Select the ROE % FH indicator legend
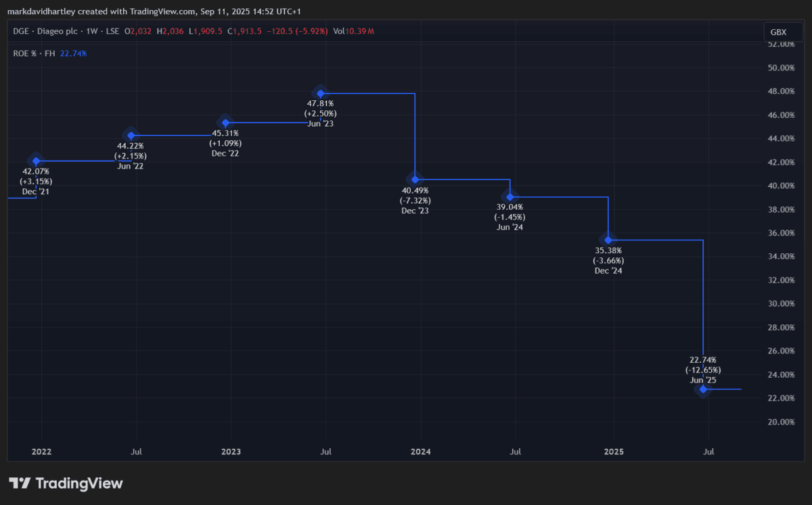The height and width of the screenshot is (505, 812). coord(34,53)
